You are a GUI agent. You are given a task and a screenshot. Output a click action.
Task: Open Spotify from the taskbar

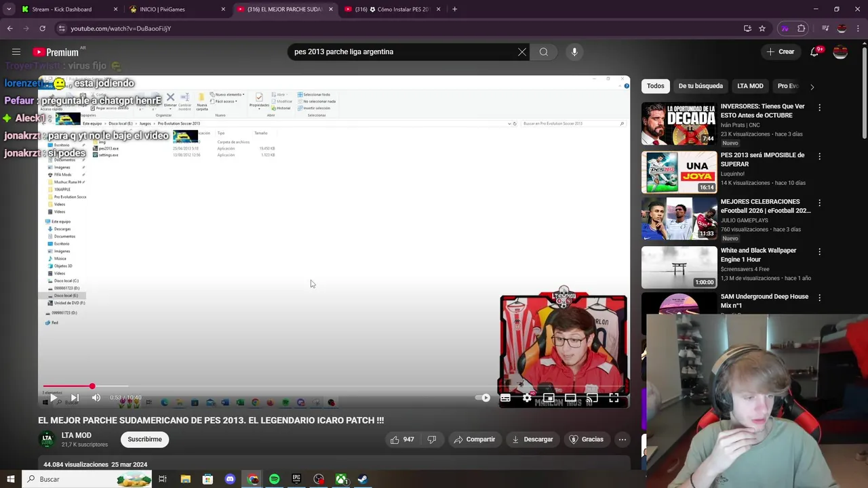tap(274, 479)
